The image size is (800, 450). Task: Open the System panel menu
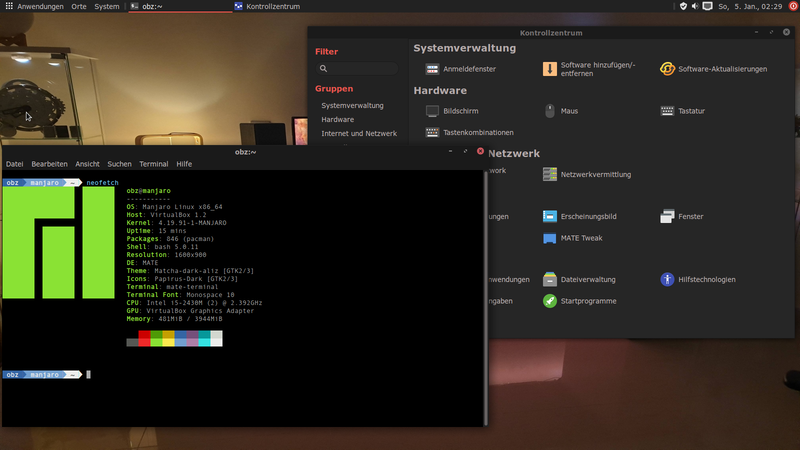[x=107, y=6]
